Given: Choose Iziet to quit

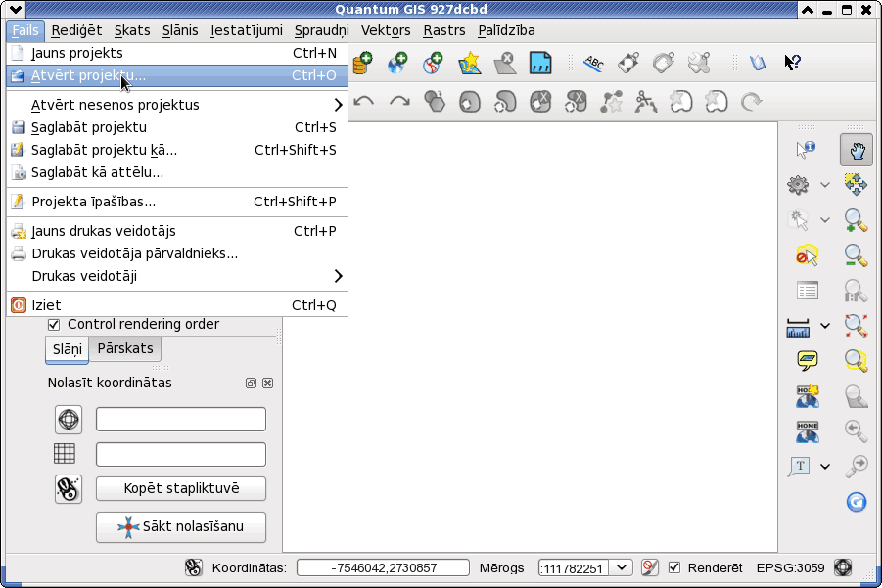Looking at the screenshot, I should click(x=176, y=305).
